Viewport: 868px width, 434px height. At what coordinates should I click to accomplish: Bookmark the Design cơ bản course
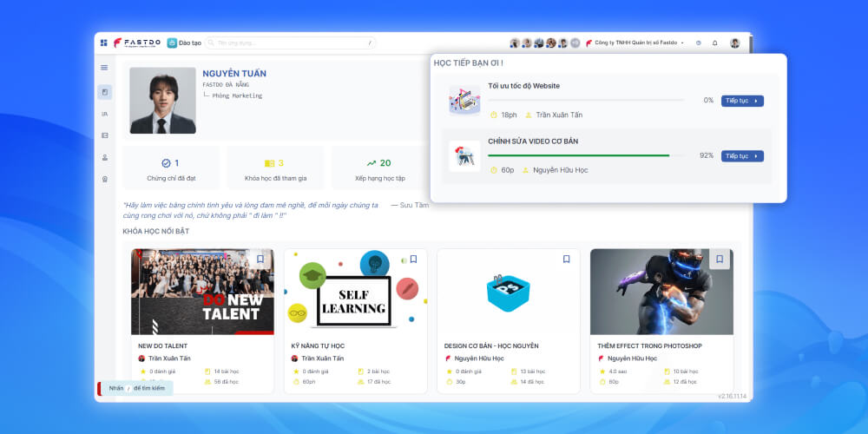click(x=566, y=259)
